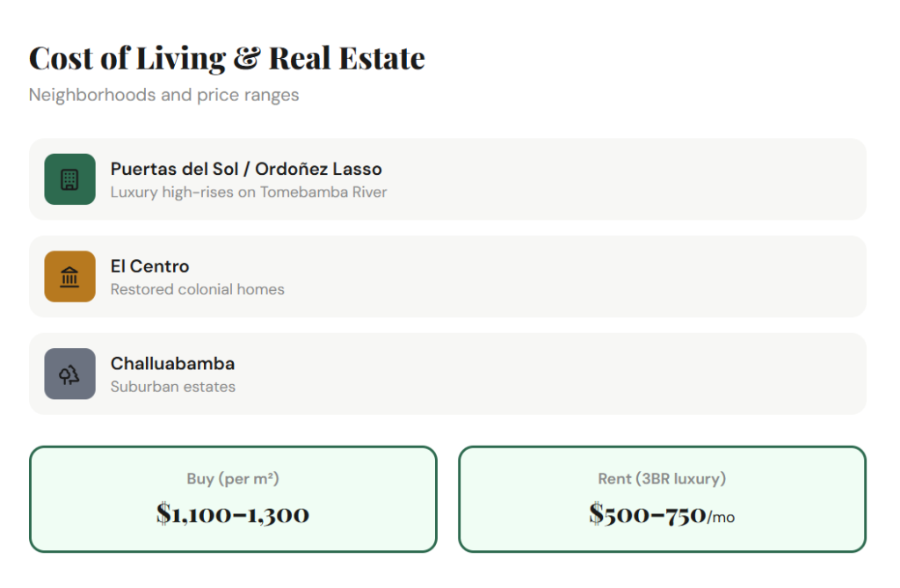Screen dimensions: 900x588
Task: Click the 'Suburban estates' description
Action: pos(172,386)
